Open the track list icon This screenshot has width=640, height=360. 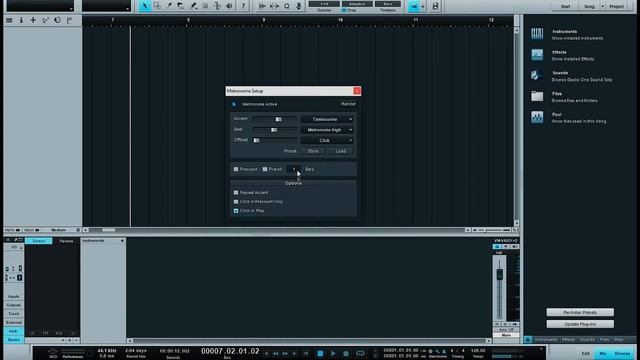coord(9,20)
